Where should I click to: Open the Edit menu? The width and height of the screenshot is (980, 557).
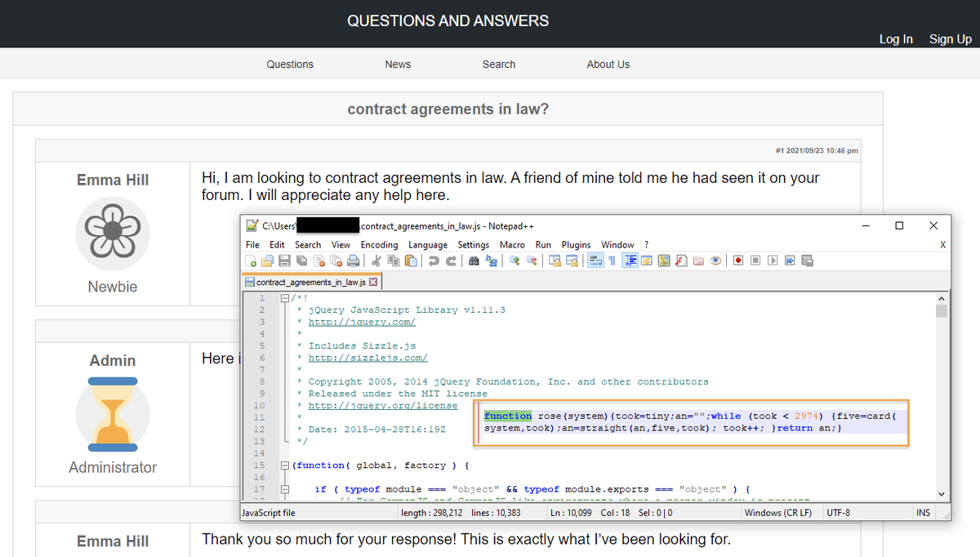click(x=277, y=244)
